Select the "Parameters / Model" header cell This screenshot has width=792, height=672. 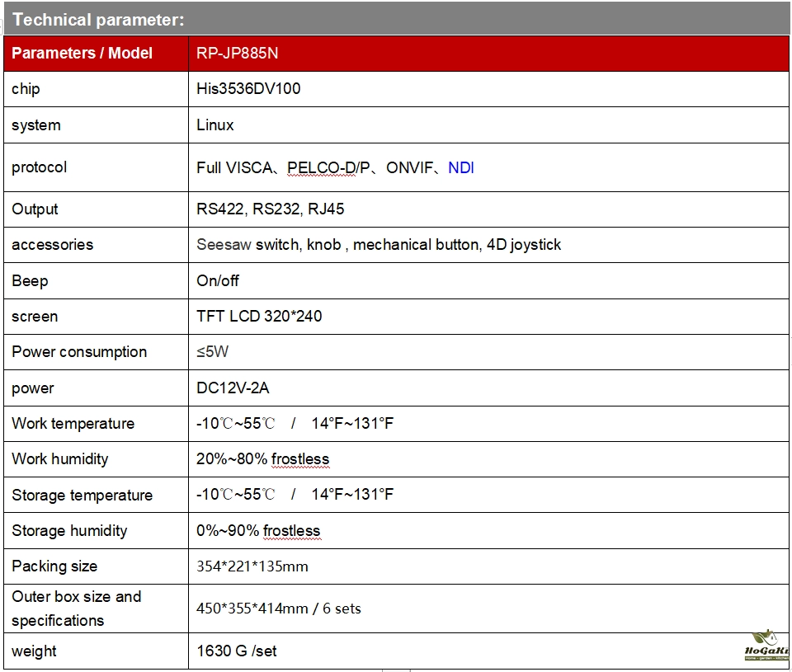[x=82, y=54]
